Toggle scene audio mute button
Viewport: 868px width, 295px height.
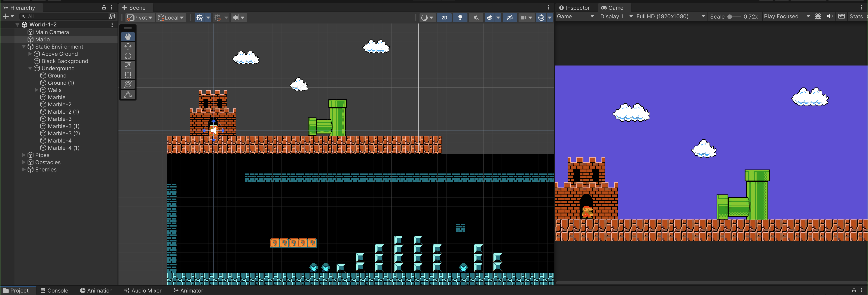tap(476, 18)
